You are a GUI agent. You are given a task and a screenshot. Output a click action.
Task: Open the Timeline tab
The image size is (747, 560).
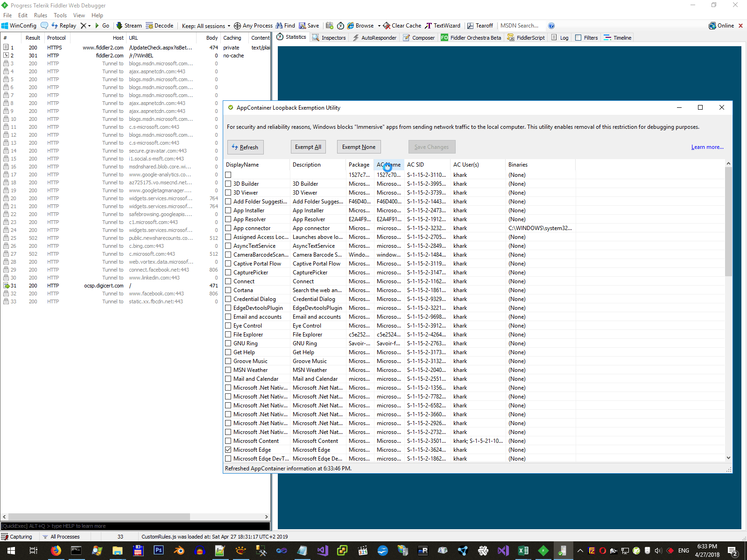click(x=617, y=38)
